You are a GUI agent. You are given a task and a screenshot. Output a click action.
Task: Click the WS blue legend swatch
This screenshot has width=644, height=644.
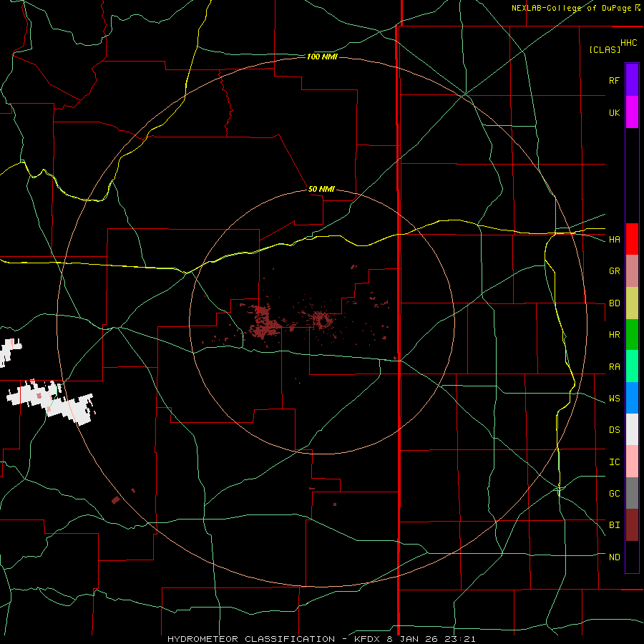632,398
